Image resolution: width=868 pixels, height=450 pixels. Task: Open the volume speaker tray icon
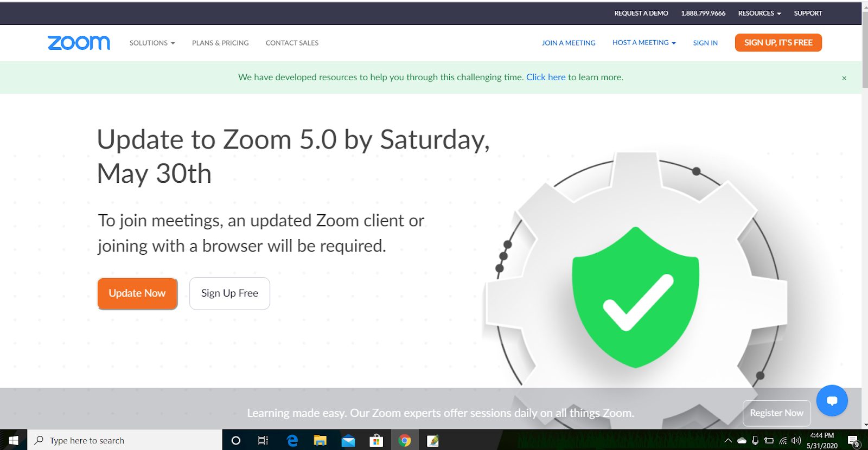coord(796,440)
